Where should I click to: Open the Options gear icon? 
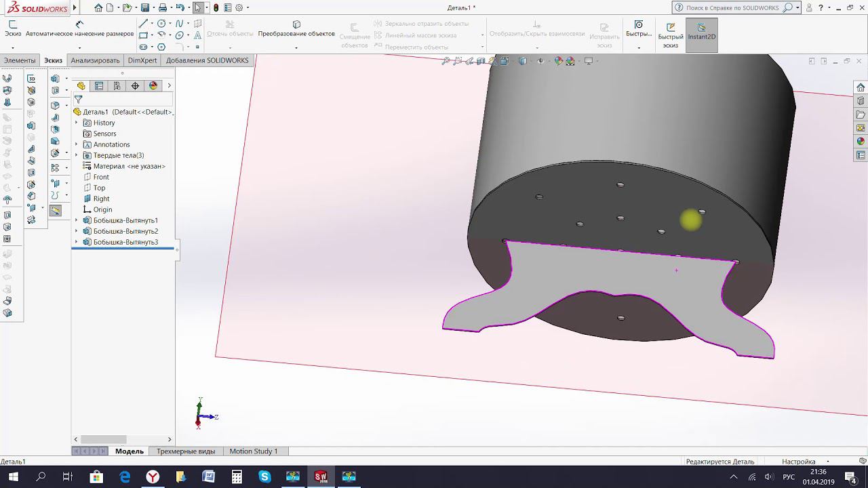[239, 8]
